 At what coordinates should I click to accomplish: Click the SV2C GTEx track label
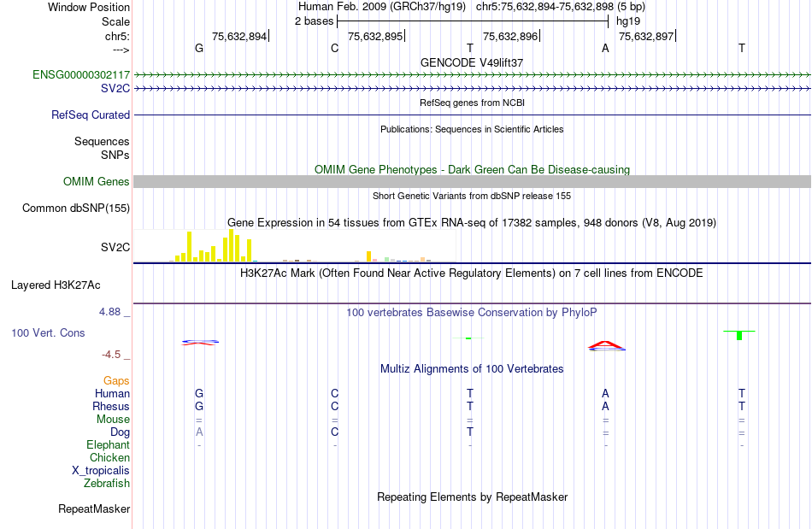115,248
